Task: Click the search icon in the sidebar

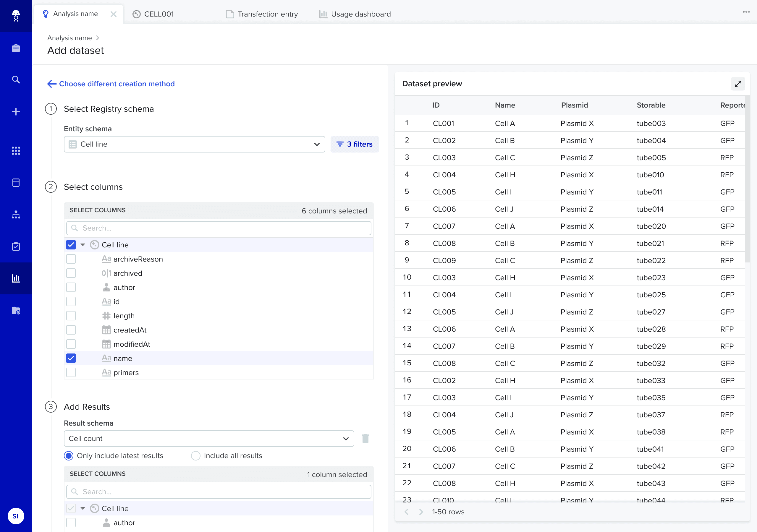Action: click(16, 80)
